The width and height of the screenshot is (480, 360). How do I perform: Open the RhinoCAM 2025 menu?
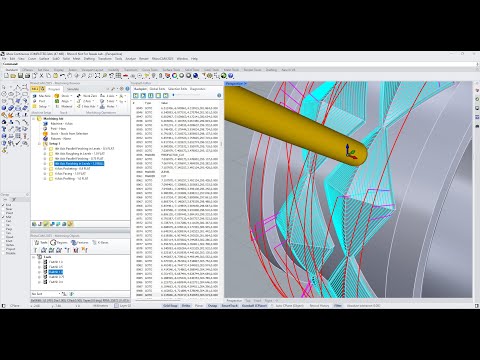click(x=163, y=59)
